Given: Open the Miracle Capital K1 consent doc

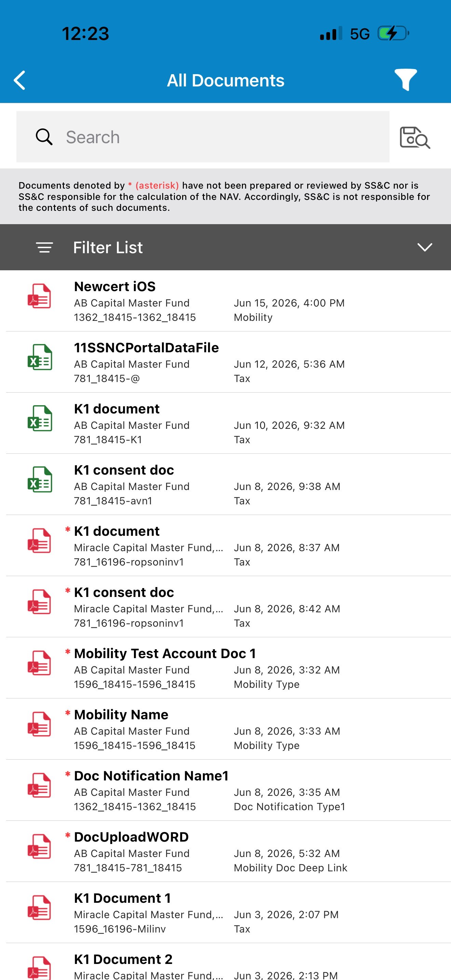Looking at the screenshot, I should 225,607.
